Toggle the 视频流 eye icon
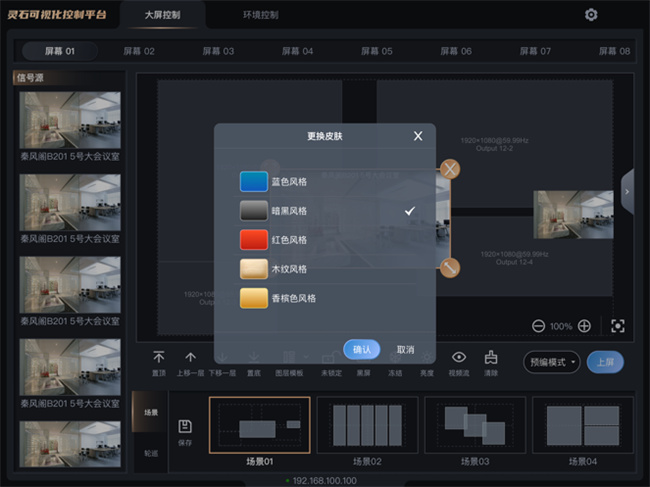The width and height of the screenshot is (650, 487). 459,357
